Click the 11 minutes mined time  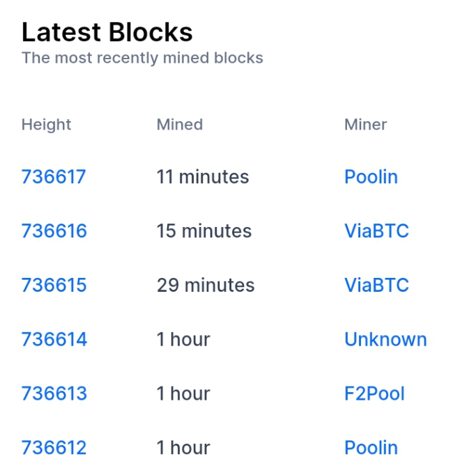click(203, 177)
